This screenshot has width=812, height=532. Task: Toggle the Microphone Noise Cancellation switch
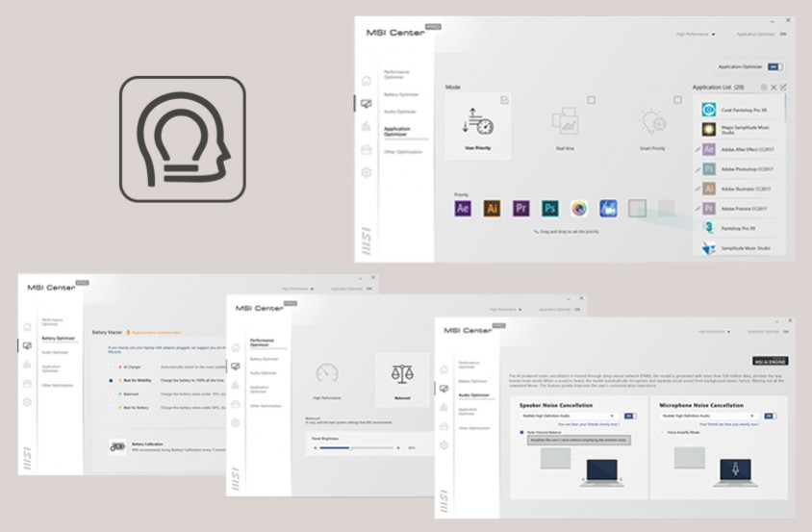click(x=770, y=416)
